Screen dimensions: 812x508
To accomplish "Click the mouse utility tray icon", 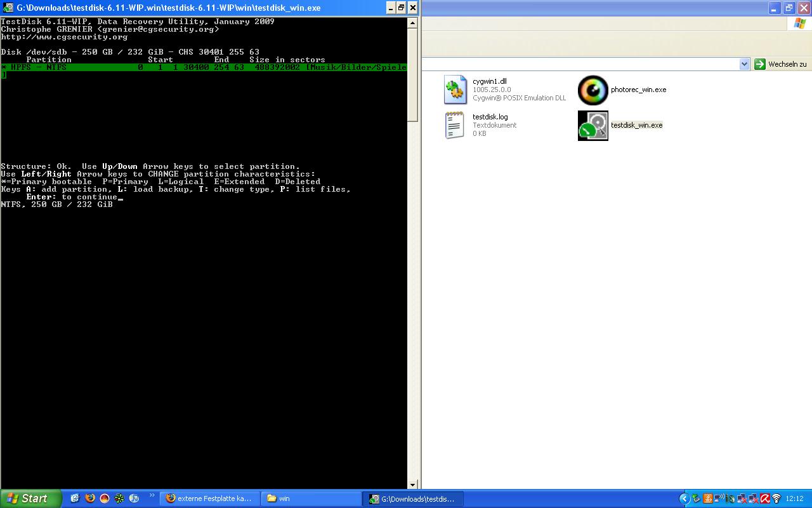I will pyautogui.click(x=730, y=498).
